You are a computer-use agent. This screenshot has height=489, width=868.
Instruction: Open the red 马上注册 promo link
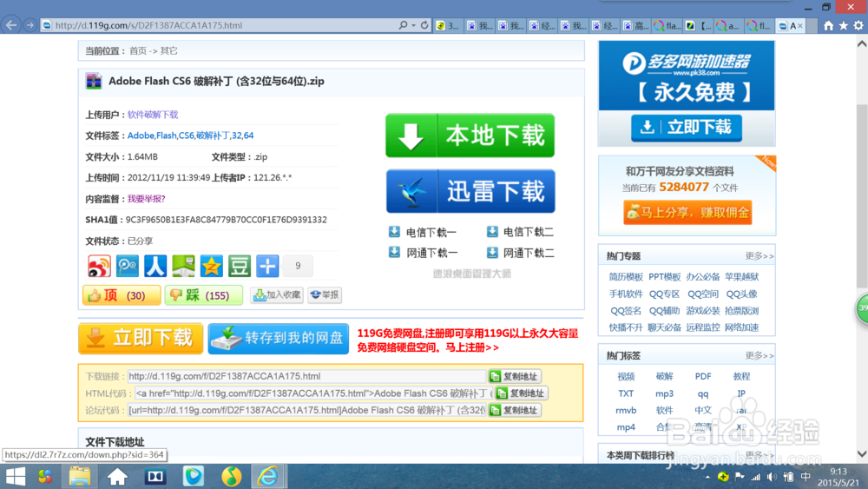pyautogui.click(x=472, y=347)
